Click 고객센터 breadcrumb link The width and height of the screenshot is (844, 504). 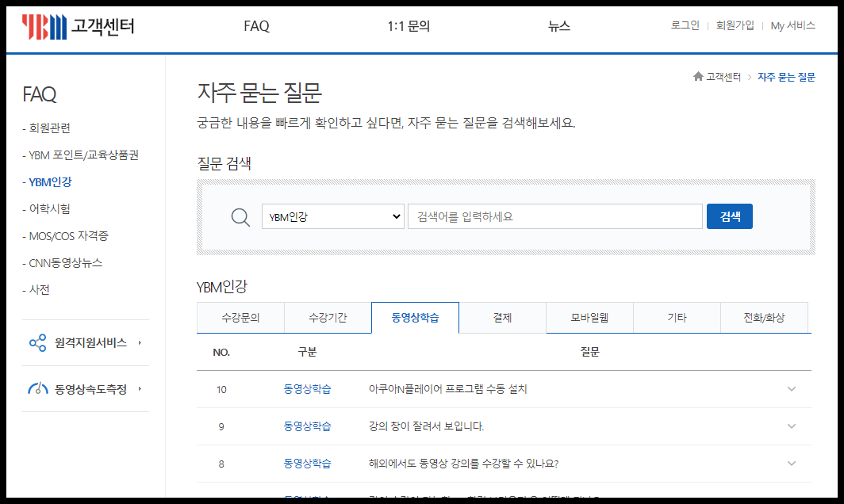[723, 77]
